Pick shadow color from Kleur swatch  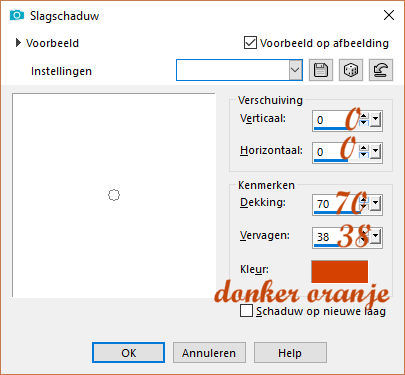coord(340,271)
